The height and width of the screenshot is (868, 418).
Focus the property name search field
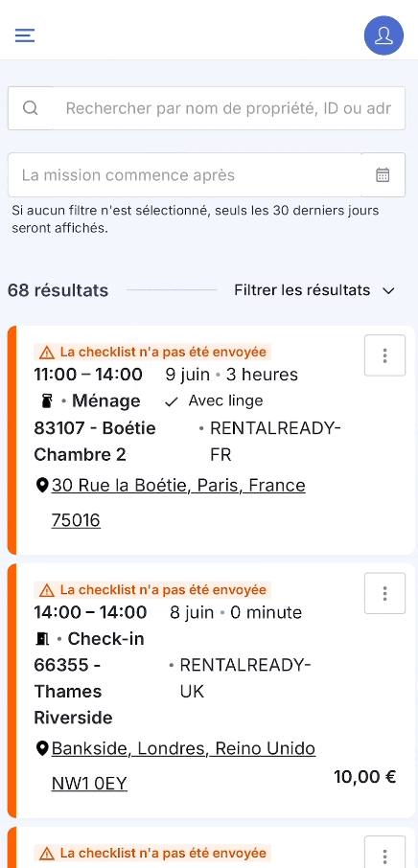point(229,108)
